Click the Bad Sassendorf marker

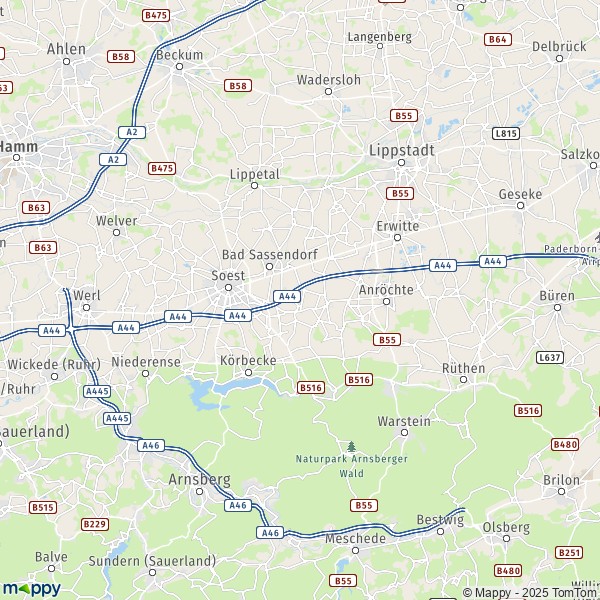point(269,266)
